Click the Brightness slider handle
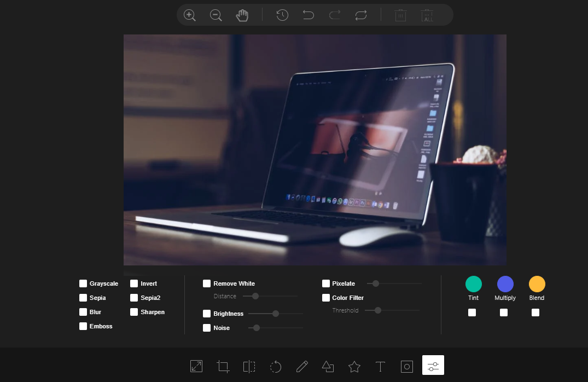Viewport: 588px width, 382px height. click(x=276, y=314)
